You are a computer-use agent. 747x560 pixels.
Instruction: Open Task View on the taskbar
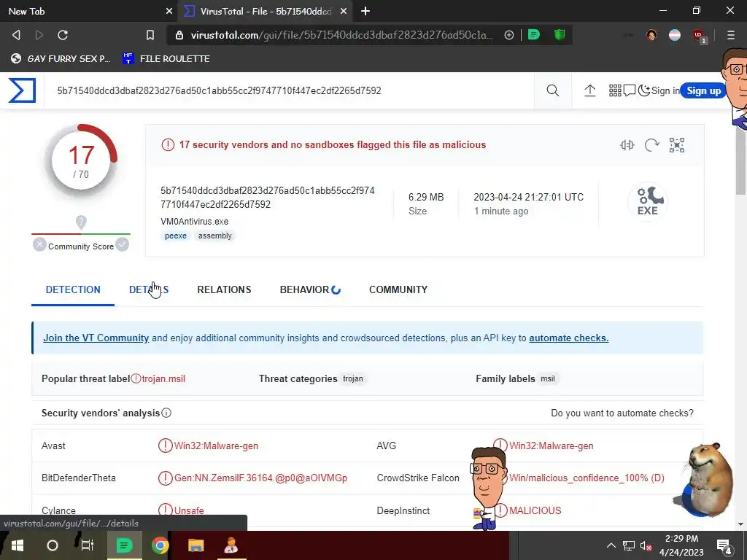coord(88,545)
